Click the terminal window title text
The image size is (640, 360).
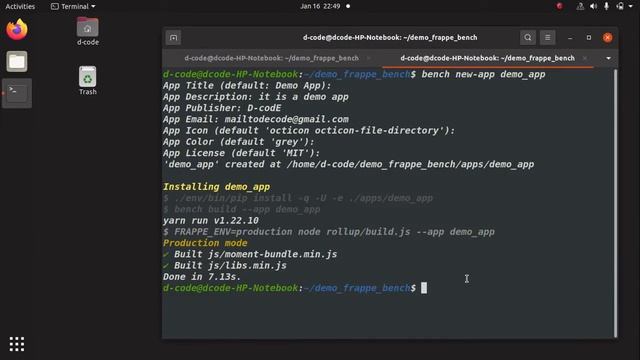tap(390, 38)
